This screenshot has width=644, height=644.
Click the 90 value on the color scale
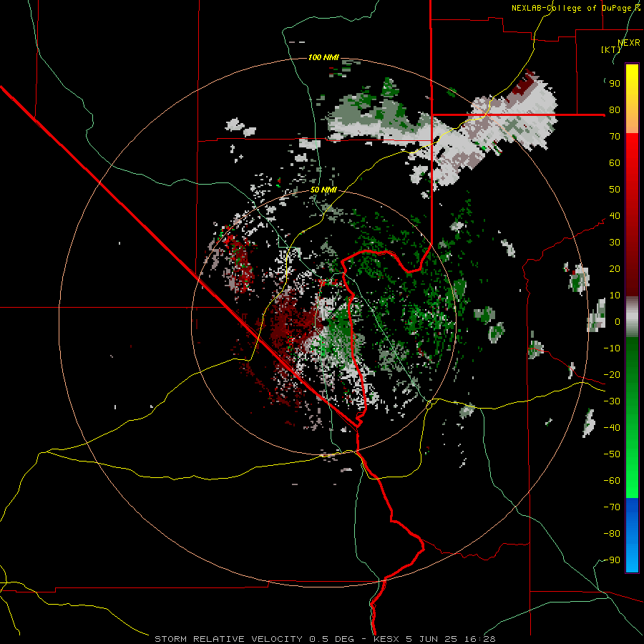[x=615, y=84]
